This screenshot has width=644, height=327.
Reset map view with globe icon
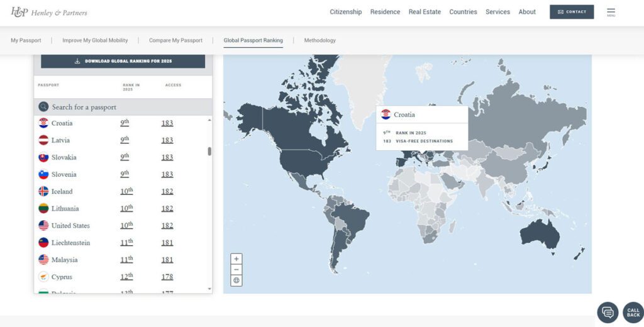tap(236, 280)
